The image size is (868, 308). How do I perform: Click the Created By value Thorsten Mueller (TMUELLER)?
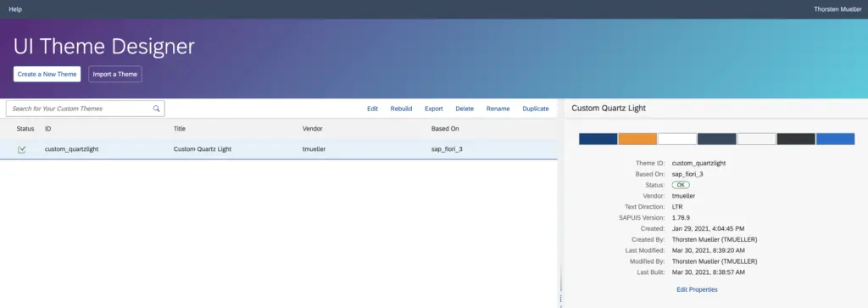click(x=715, y=239)
